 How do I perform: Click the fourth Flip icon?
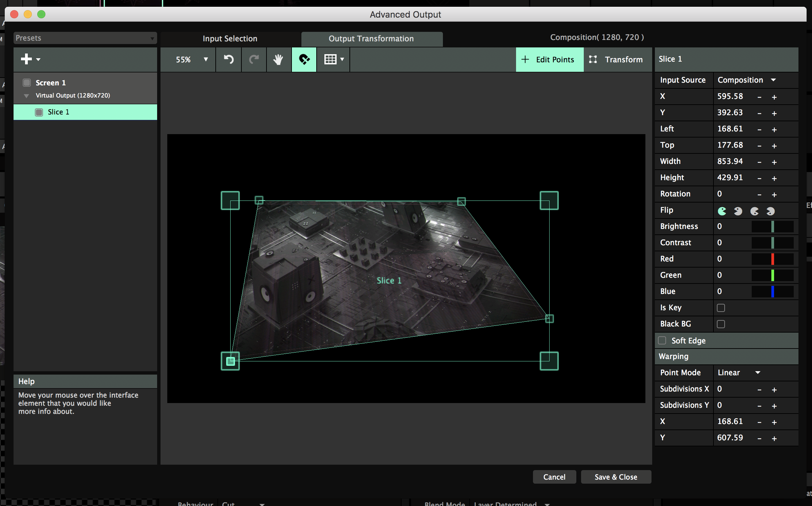(x=770, y=211)
